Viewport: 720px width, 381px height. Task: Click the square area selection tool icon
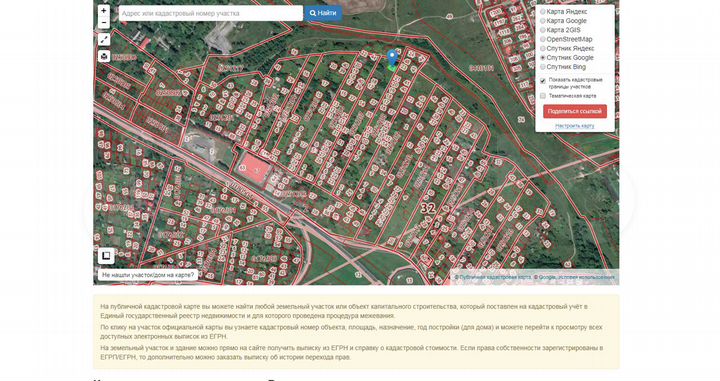coord(106,256)
